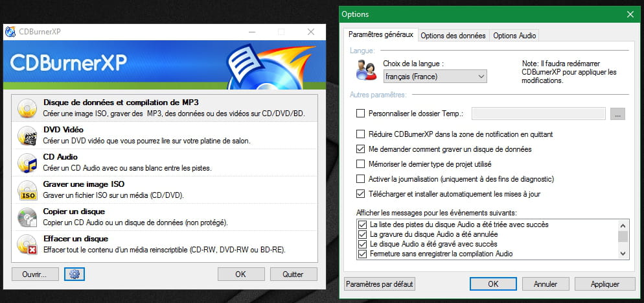Viewport: 644px width, 303px height.
Task: Click the CDBurnerXP title bar app icon
Action: (10, 32)
